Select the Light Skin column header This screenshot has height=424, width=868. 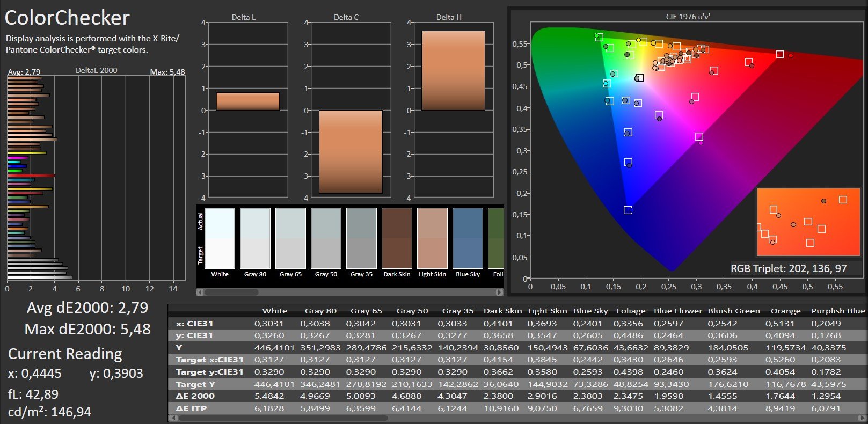coord(547,311)
